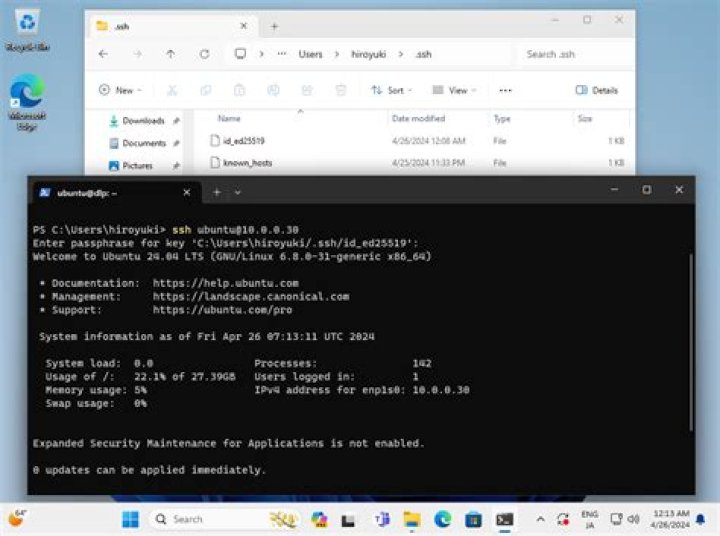This screenshot has height=536, width=720.
Task: Click the Rename icon in Explorer toolbar
Action: pos(273,90)
